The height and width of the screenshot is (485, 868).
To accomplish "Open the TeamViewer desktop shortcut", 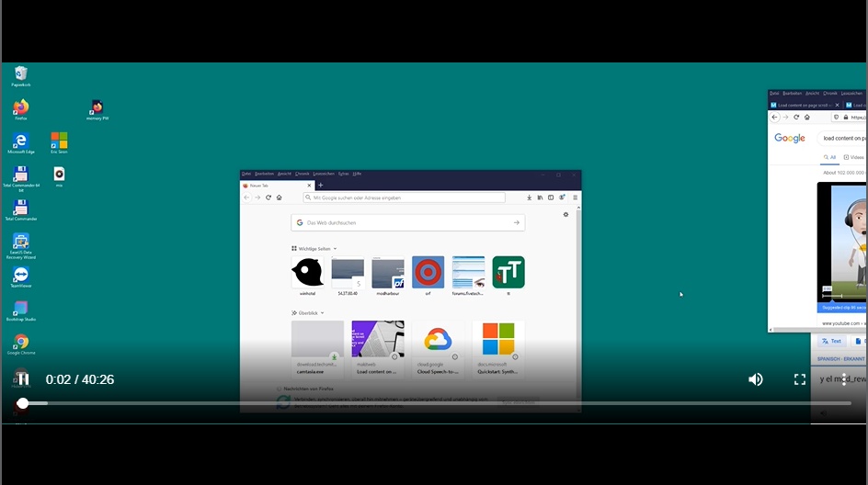I will pyautogui.click(x=21, y=277).
